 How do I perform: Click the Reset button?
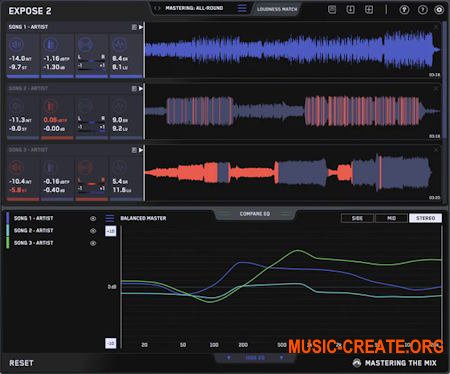coord(21,363)
